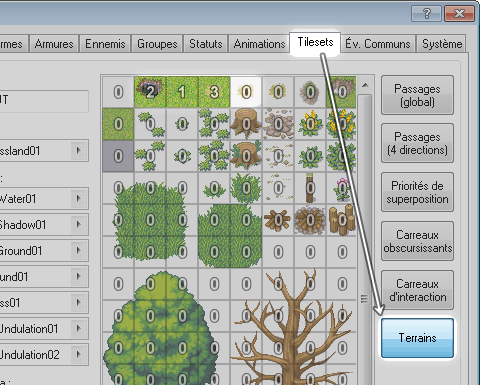Expand the Water01 graphic selector arrow
The height and width of the screenshot is (385, 480).
(79, 199)
